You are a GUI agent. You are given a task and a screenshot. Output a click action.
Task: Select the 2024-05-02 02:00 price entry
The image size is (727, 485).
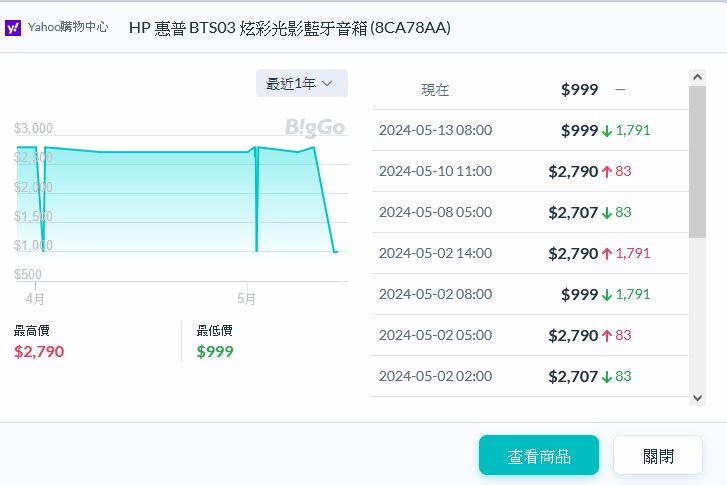(x=530, y=376)
